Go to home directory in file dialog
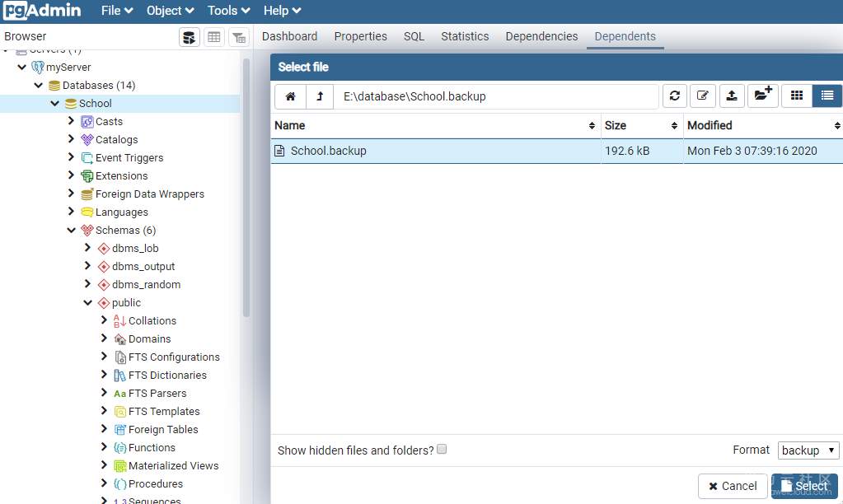 (x=290, y=96)
